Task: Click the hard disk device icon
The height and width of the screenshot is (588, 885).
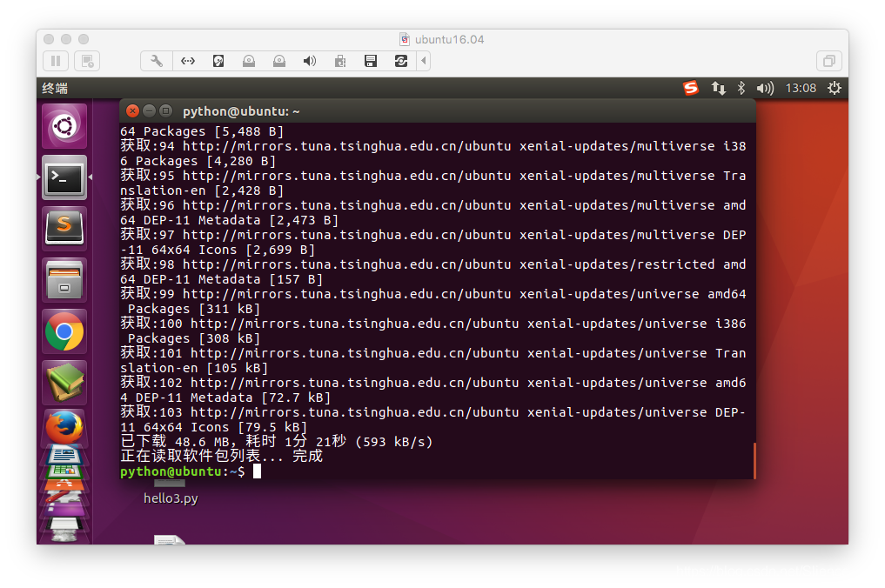Action: point(218,61)
